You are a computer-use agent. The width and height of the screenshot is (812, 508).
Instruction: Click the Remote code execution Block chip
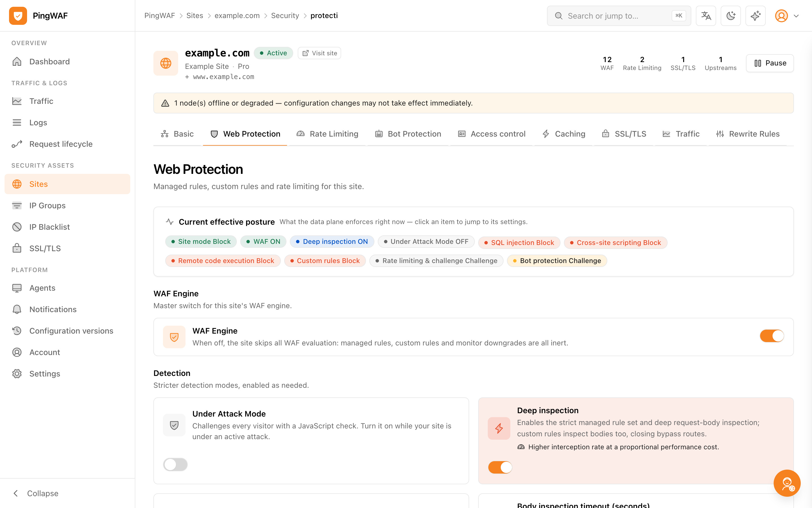(x=223, y=261)
